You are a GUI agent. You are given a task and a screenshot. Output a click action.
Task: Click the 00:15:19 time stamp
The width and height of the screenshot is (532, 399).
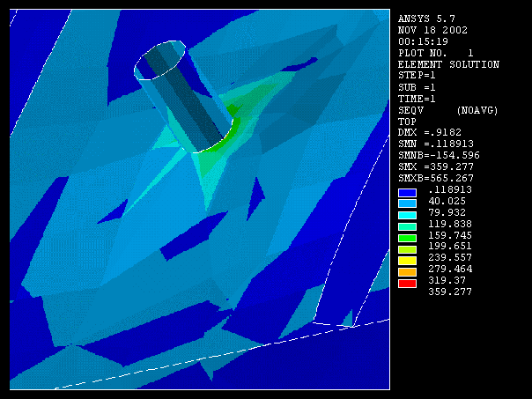(x=423, y=41)
